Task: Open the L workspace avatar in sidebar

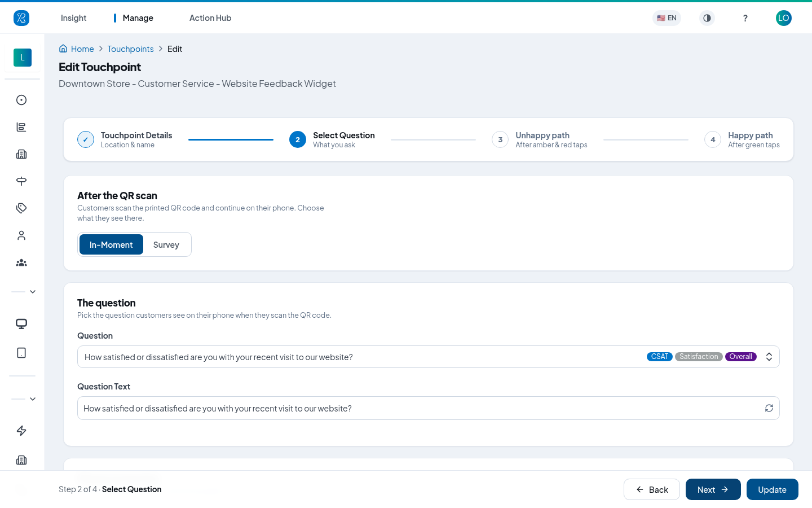Action: coord(23,58)
